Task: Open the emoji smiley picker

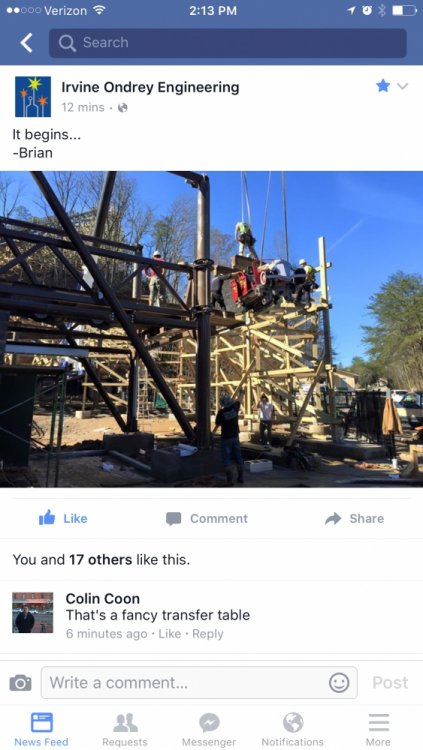Action: [x=339, y=683]
